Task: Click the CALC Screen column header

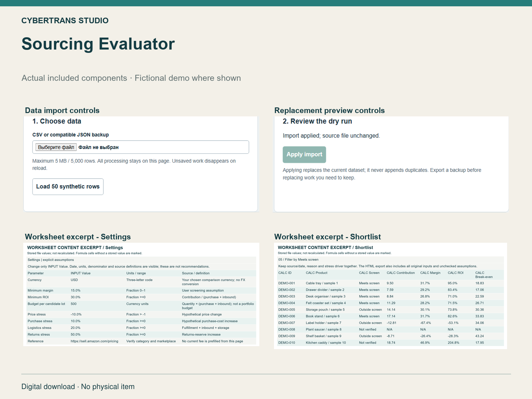Action: click(369, 273)
